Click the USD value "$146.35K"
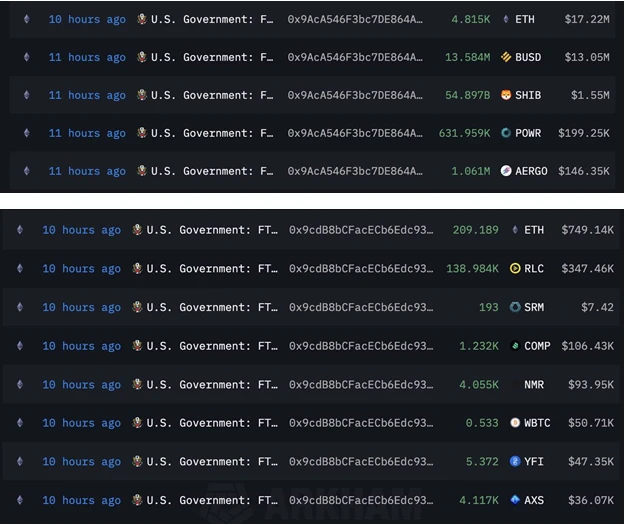 click(584, 171)
